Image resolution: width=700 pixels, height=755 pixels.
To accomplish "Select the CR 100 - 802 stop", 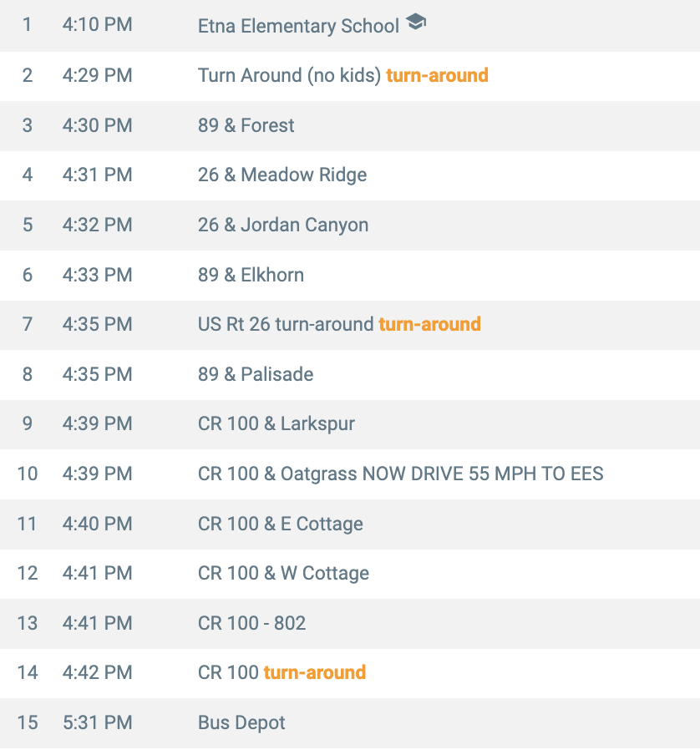I will [x=252, y=623].
